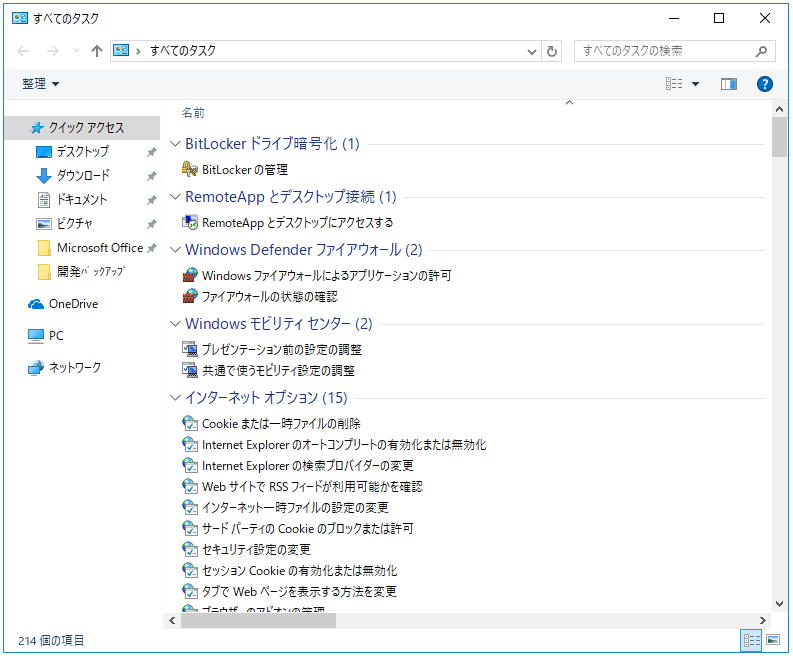Click the refresh button in address bar
The height and width of the screenshot is (656, 793).
[x=552, y=51]
